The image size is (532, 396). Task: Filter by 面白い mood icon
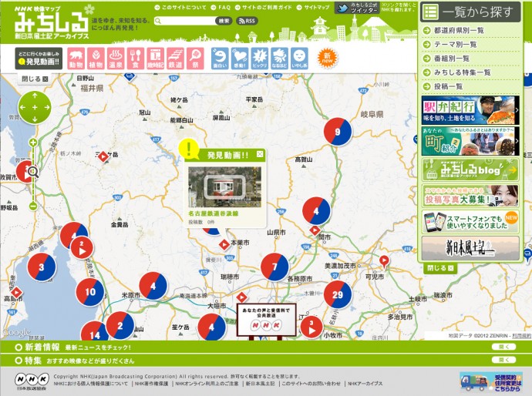pos(220,59)
